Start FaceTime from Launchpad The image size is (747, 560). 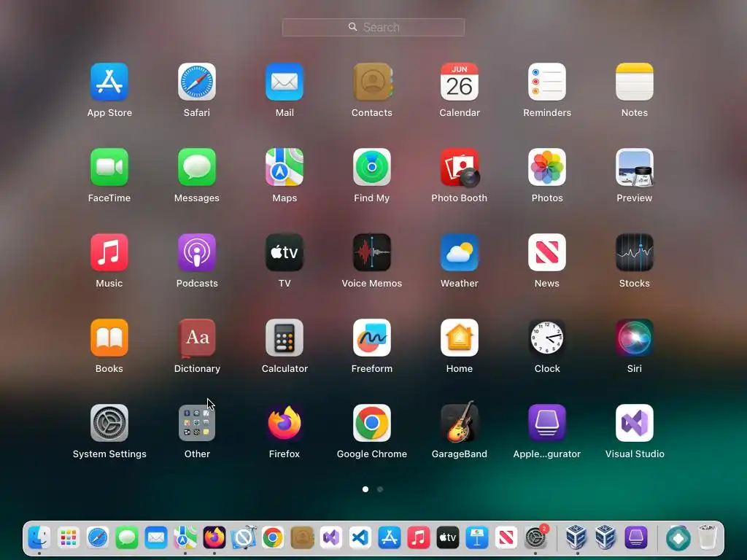click(109, 167)
